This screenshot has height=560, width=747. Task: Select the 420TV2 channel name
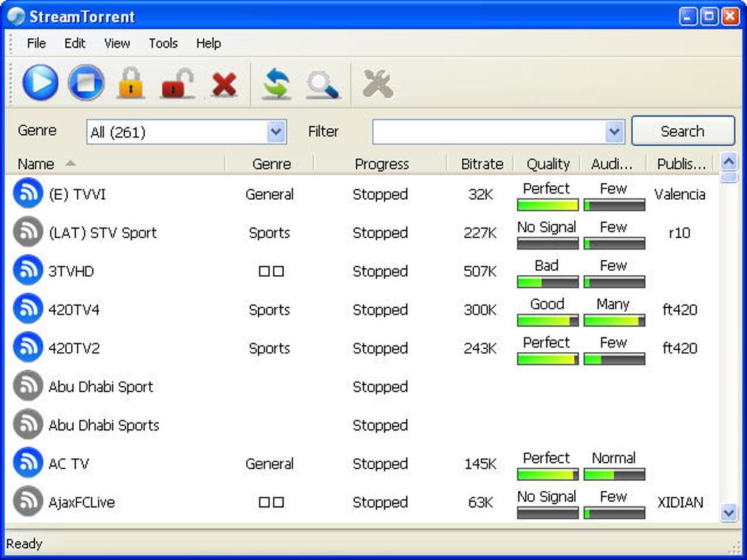click(74, 348)
